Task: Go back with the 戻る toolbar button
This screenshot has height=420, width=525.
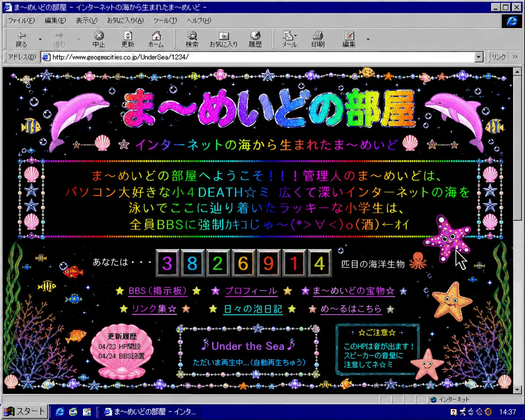Action: (21, 39)
